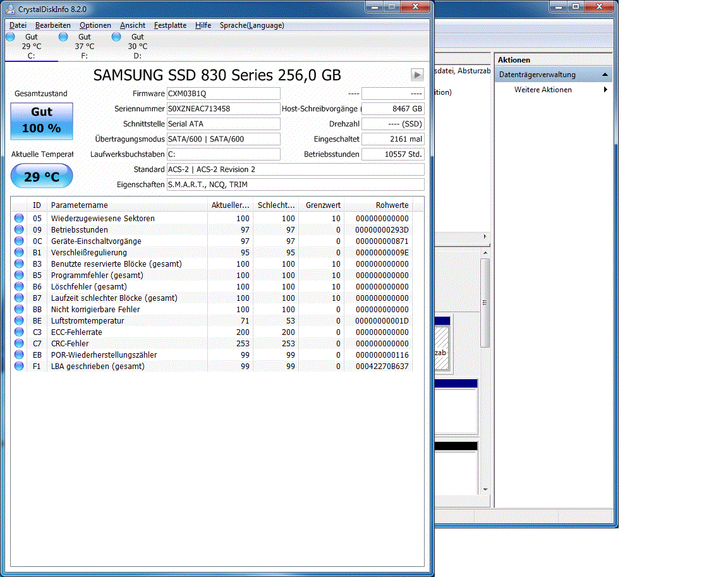
Task: Click status icon for Löschfehler (gesamt) row
Action: (x=19, y=286)
